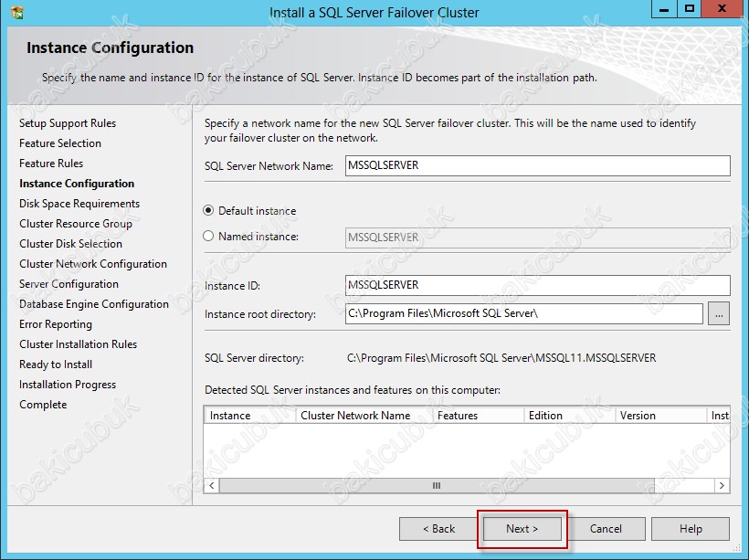Open the Setup Support Rules step
This screenshot has height=560, width=749.
click(x=68, y=123)
